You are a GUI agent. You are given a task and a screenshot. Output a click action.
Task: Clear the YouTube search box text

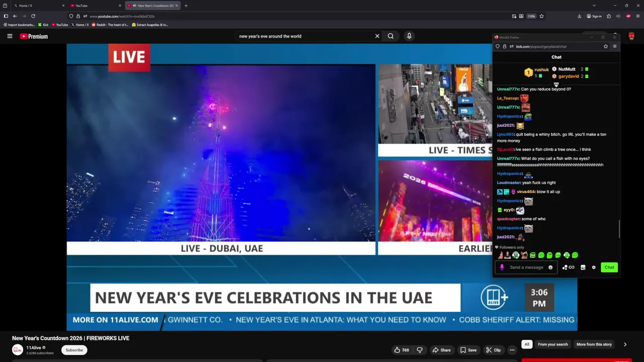point(377,36)
